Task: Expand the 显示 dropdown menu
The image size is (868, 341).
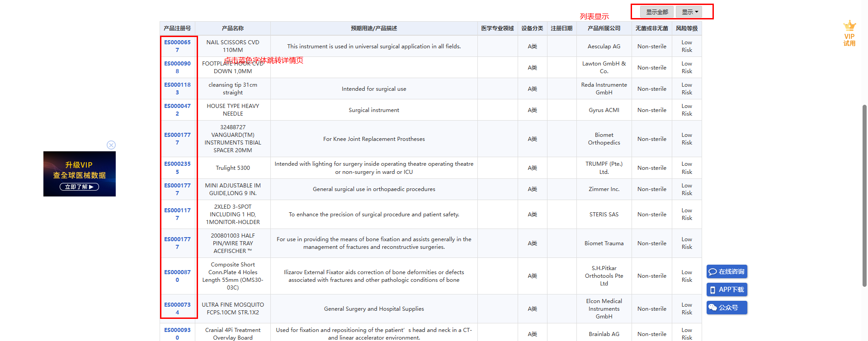Action: 689,12
